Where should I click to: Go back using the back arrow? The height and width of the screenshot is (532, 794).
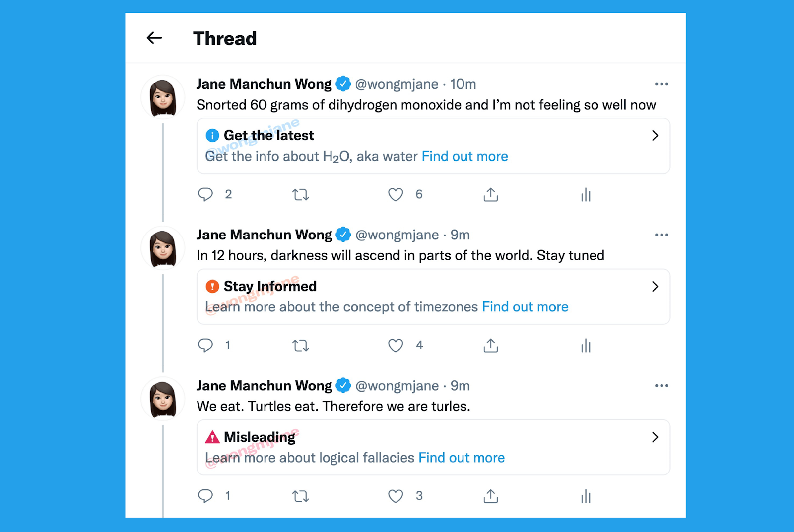pos(154,38)
